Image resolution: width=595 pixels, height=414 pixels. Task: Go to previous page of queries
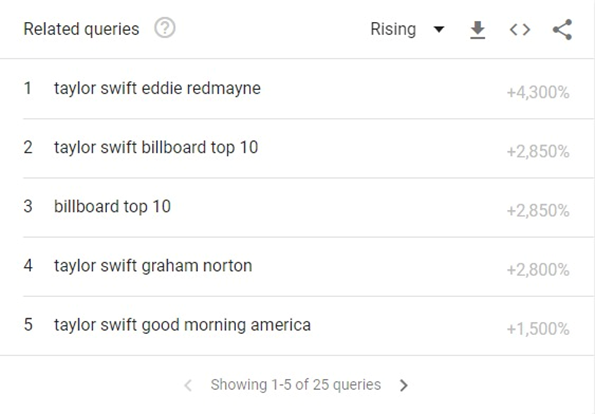(188, 385)
